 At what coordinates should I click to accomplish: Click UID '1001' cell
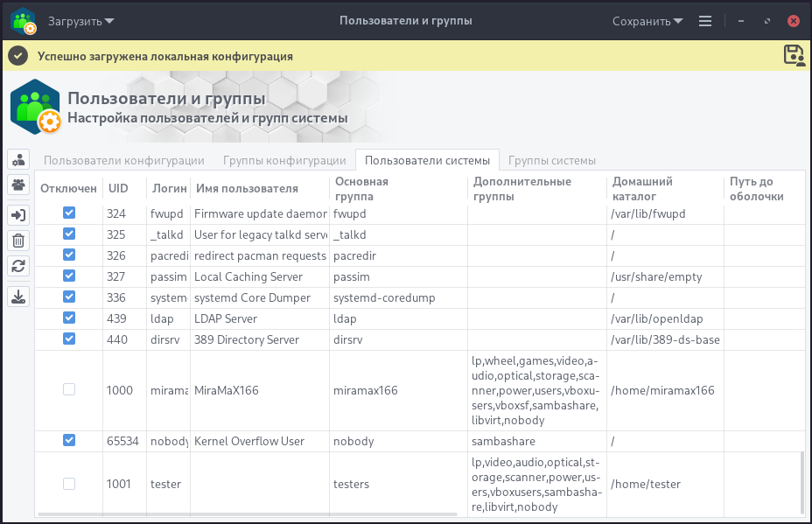pos(124,484)
